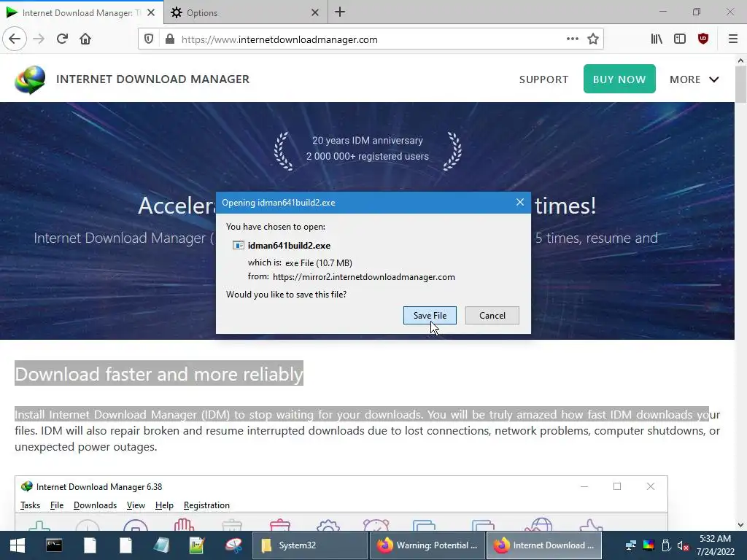The width and height of the screenshot is (747, 560).
Task: Open the Windows Start menu
Action: [x=18, y=545]
